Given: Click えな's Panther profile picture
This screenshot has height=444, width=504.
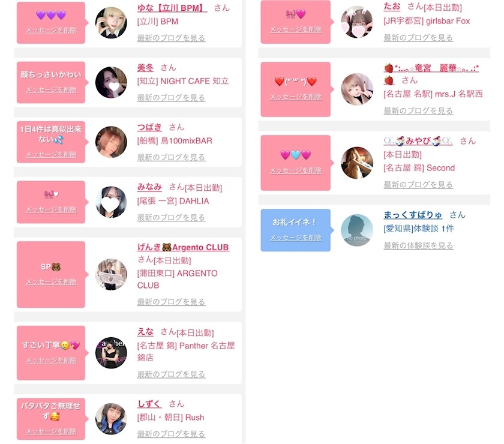Looking at the screenshot, I should [111, 353].
